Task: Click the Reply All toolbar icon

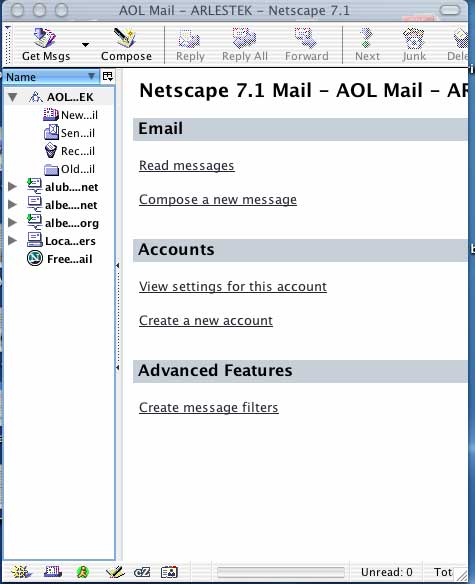Action: point(245,45)
